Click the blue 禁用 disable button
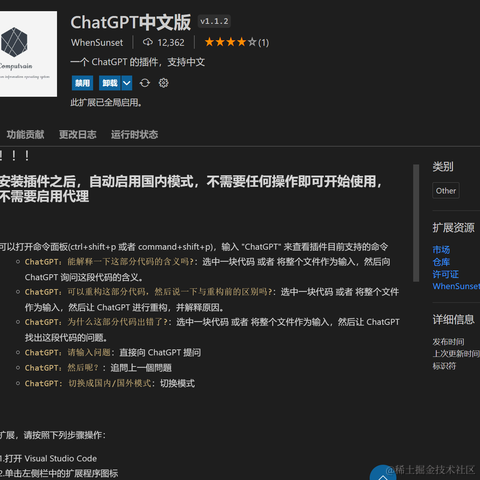The height and width of the screenshot is (480, 480). pyautogui.click(x=82, y=83)
